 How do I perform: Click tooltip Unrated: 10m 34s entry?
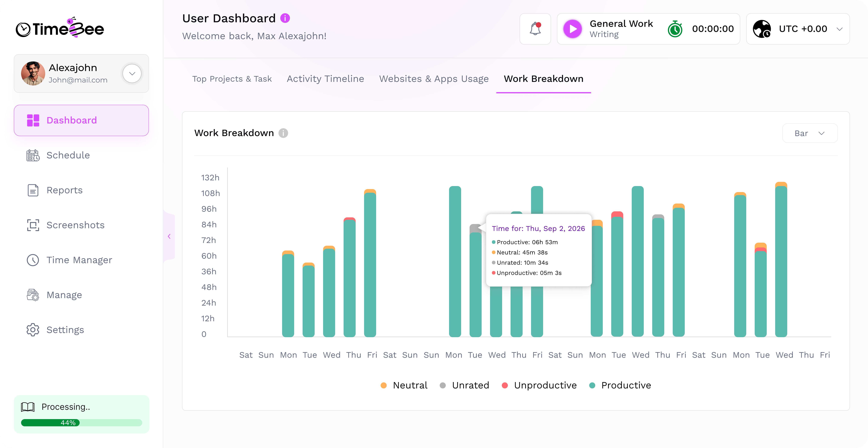point(520,263)
